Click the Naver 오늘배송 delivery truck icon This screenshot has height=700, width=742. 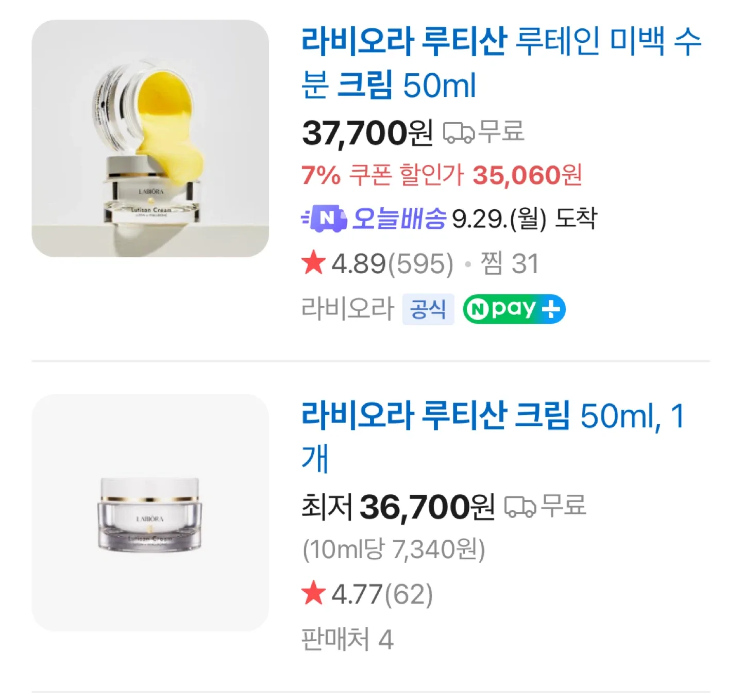point(324,219)
